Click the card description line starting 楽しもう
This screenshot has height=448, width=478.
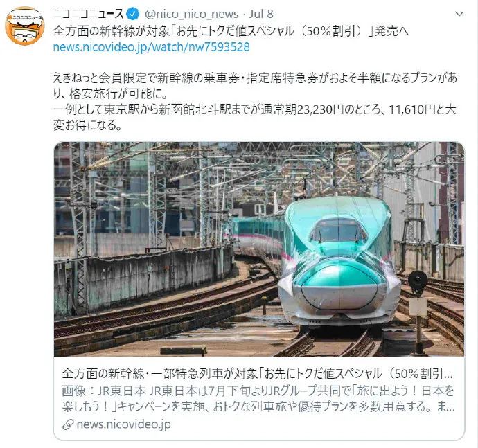(258, 406)
